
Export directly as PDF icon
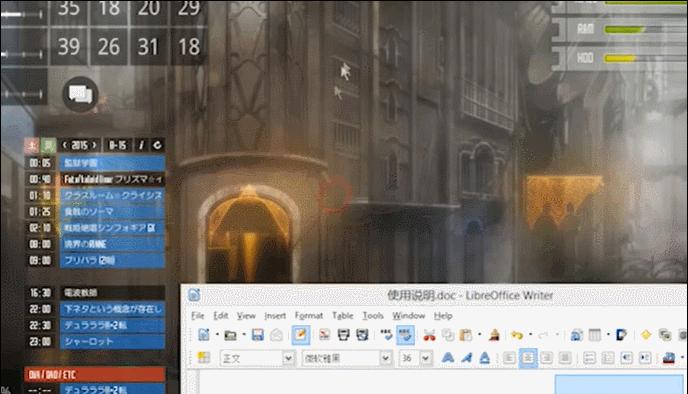coord(325,335)
